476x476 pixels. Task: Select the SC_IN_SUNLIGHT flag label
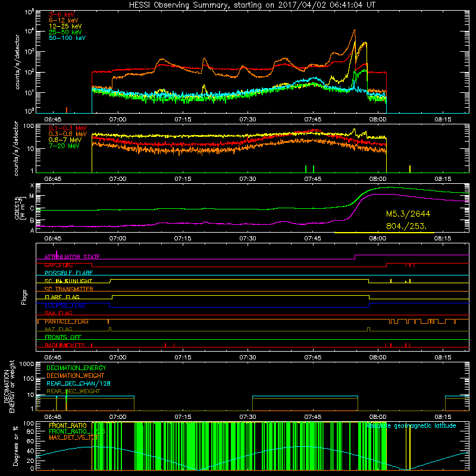click(68, 281)
